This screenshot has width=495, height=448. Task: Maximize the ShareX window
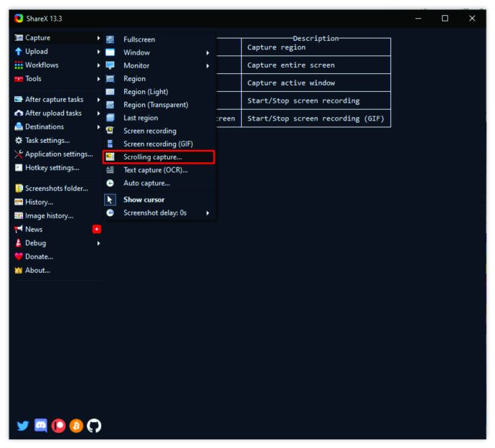[x=445, y=19]
